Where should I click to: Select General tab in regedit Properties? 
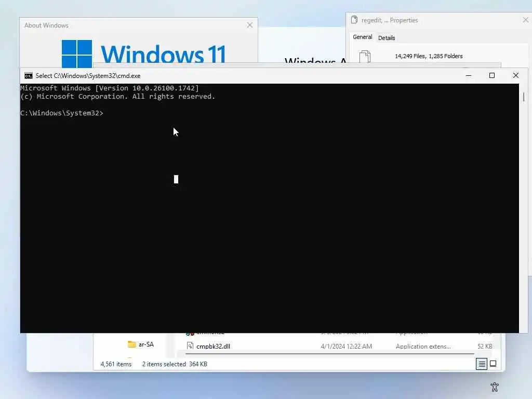click(362, 37)
